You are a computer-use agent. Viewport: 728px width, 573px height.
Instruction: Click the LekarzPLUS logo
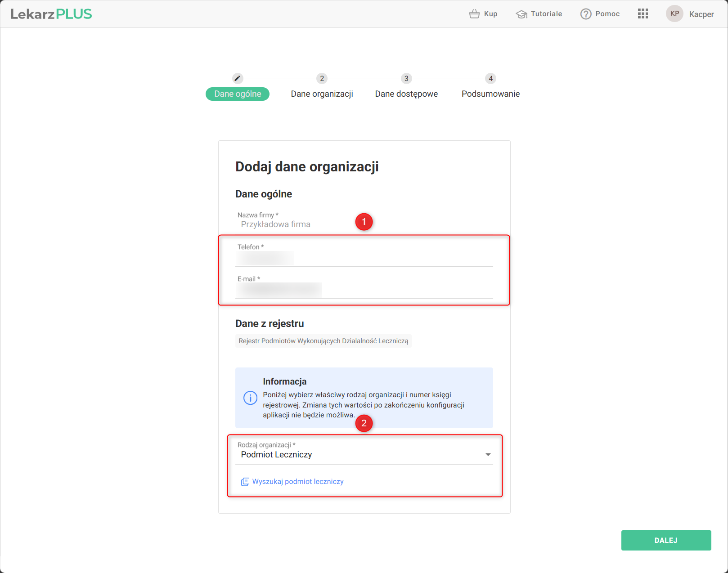click(51, 14)
